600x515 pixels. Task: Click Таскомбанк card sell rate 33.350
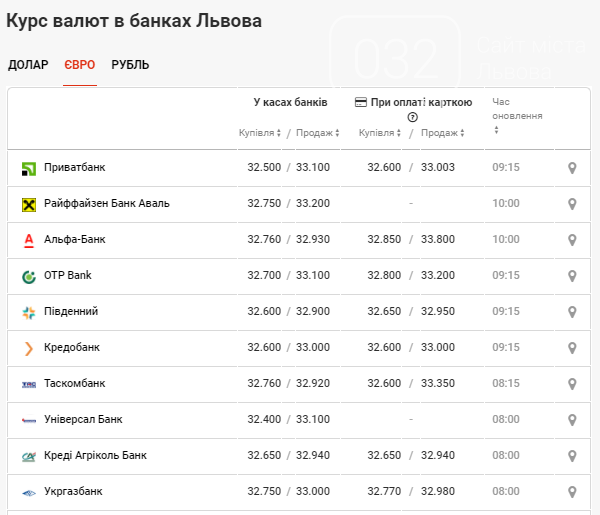(438, 383)
